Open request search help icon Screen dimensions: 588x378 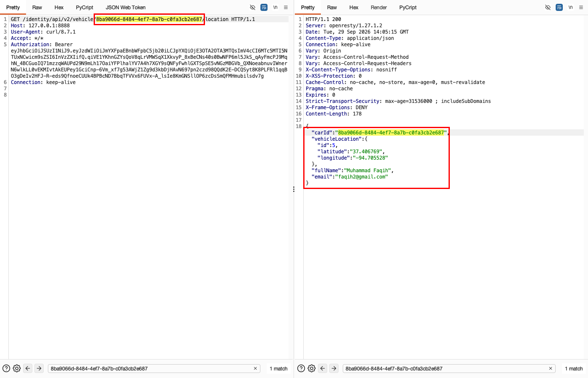6,368
